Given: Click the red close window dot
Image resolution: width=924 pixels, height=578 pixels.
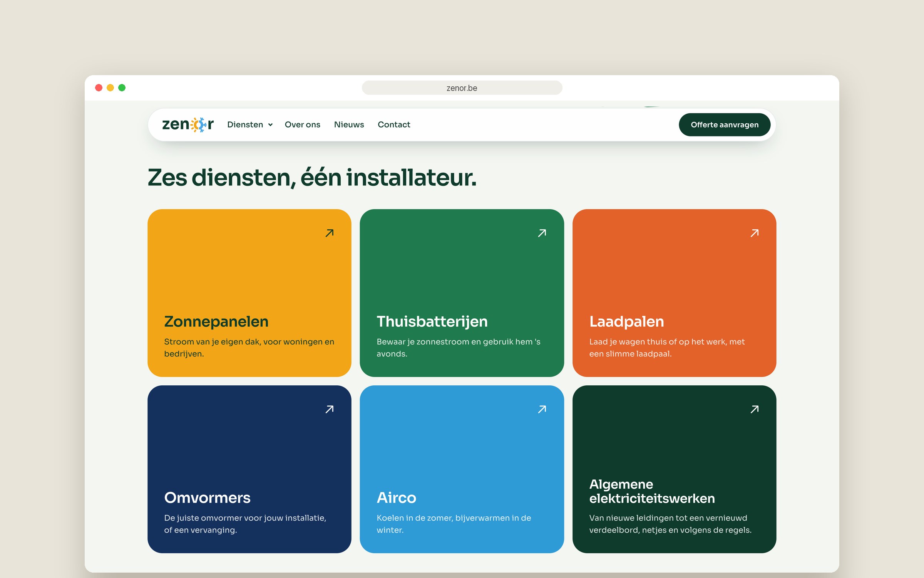Looking at the screenshot, I should (x=99, y=88).
